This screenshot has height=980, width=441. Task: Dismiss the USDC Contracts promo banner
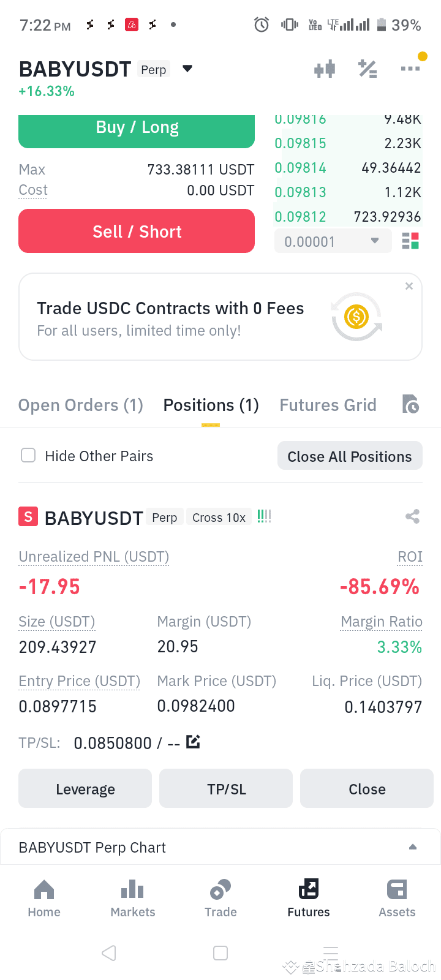[x=409, y=286]
